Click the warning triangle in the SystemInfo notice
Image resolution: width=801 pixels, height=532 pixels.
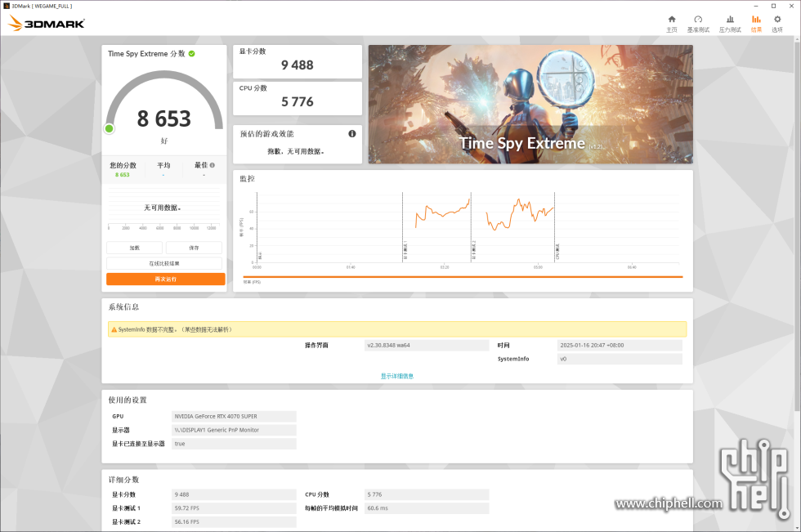pos(114,330)
